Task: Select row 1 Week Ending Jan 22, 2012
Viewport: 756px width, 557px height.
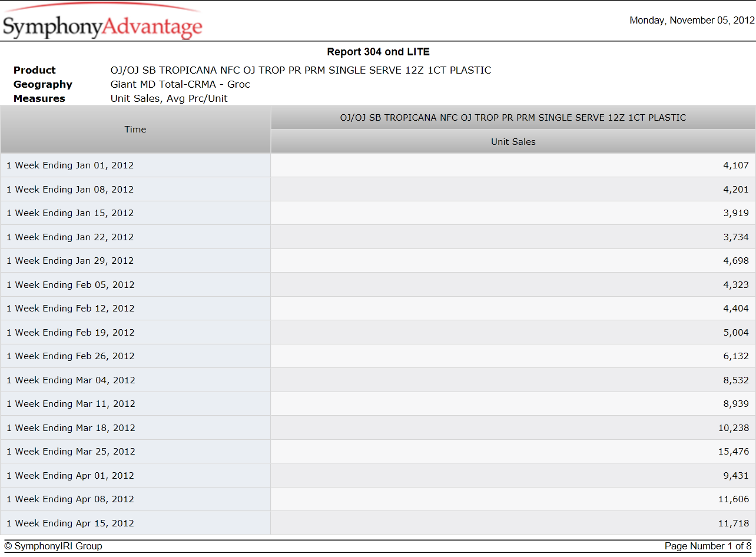Action: tap(378, 237)
